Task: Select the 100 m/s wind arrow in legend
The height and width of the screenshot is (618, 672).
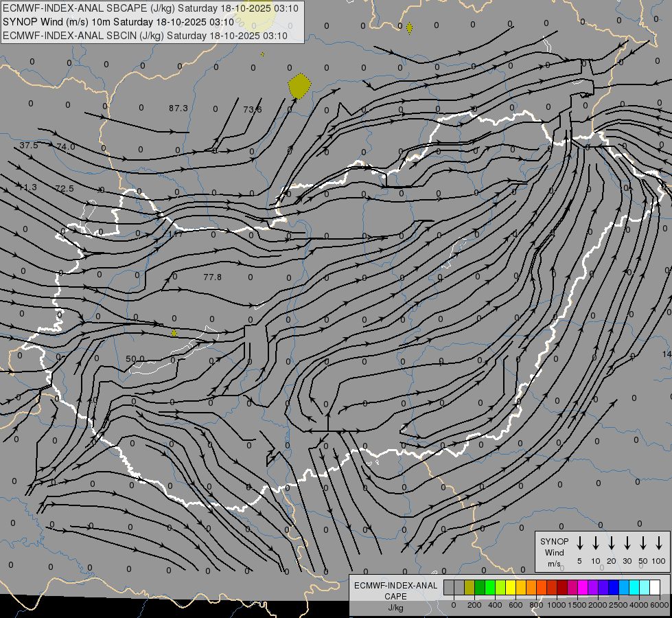Action: (659, 543)
